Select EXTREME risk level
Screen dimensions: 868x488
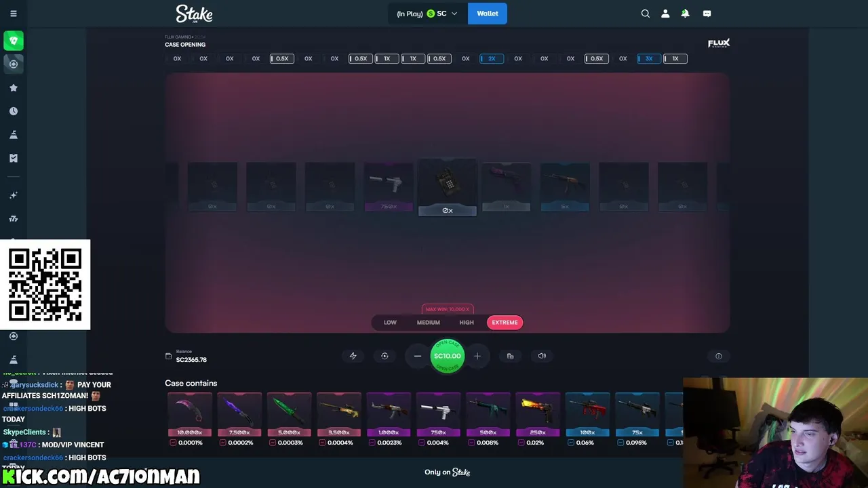pyautogui.click(x=505, y=323)
